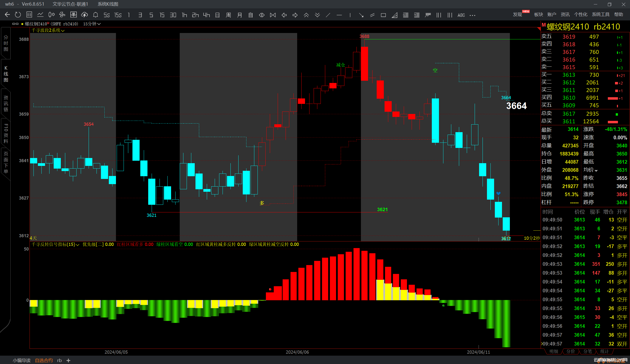Switch to the 分价 tab

[x=570, y=351]
